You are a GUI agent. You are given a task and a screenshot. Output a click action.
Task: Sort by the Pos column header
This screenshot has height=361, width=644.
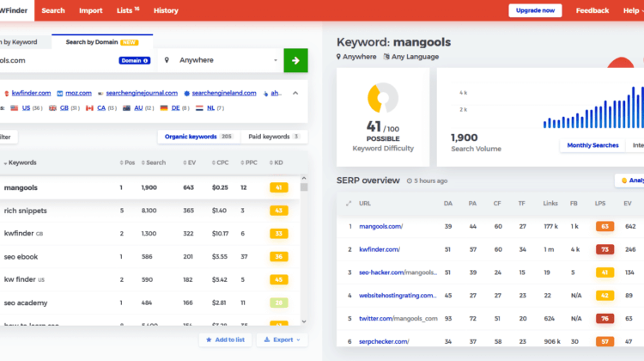[127, 162]
